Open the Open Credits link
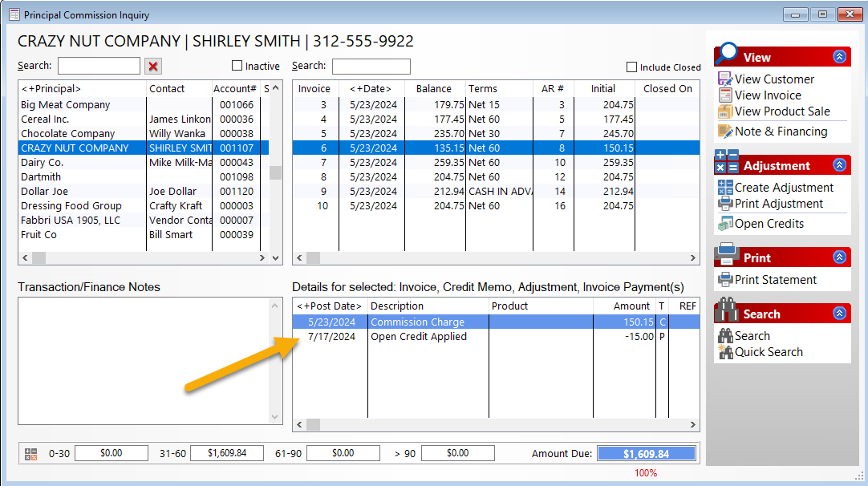 click(x=769, y=224)
